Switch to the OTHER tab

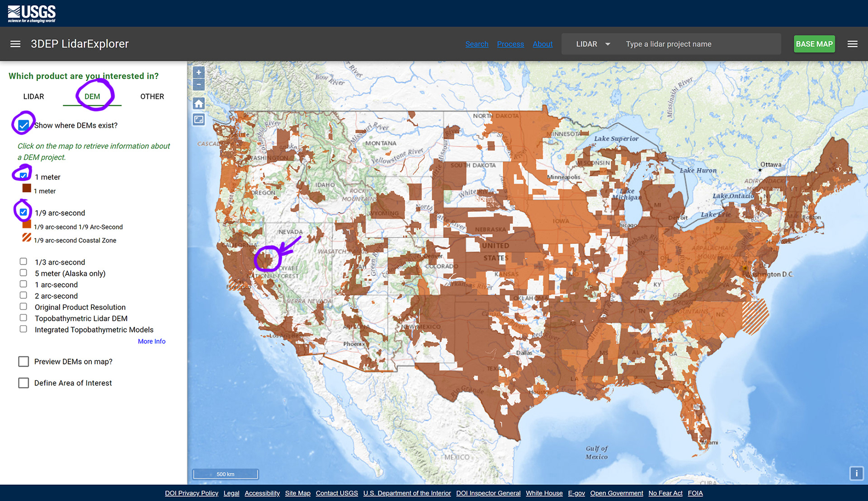152,96
